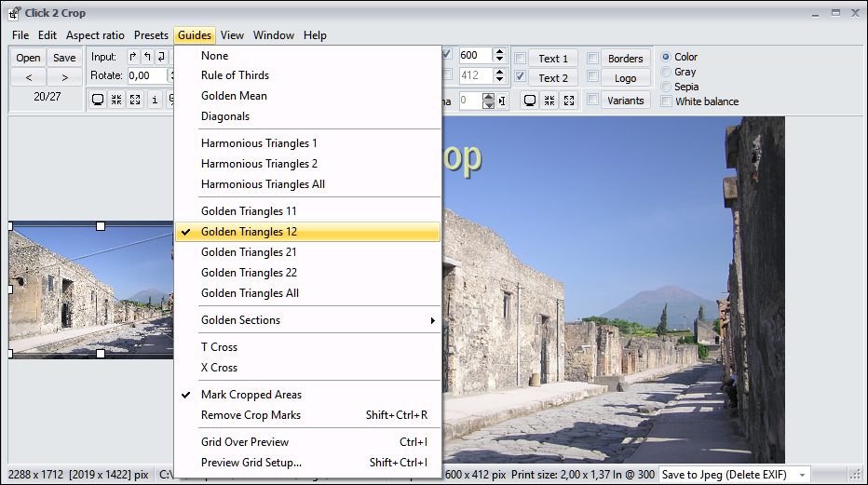
Task: Click monitor icon in the Input toolbar
Action: pos(98,100)
